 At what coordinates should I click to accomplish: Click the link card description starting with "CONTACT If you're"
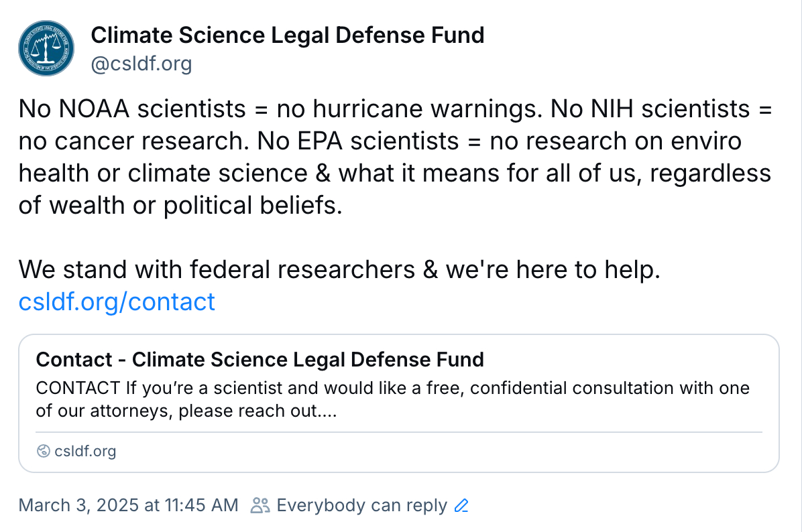pos(392,389)
